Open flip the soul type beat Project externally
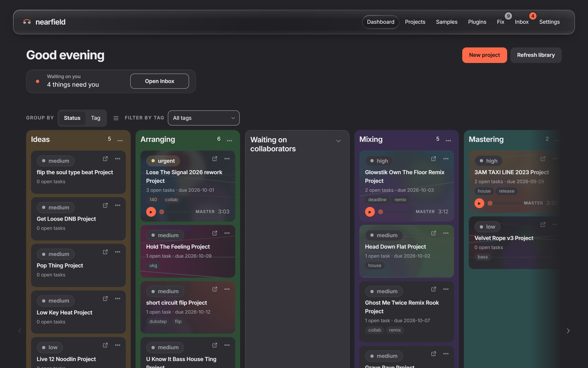 pyautogui.click(x=105, y=159)
